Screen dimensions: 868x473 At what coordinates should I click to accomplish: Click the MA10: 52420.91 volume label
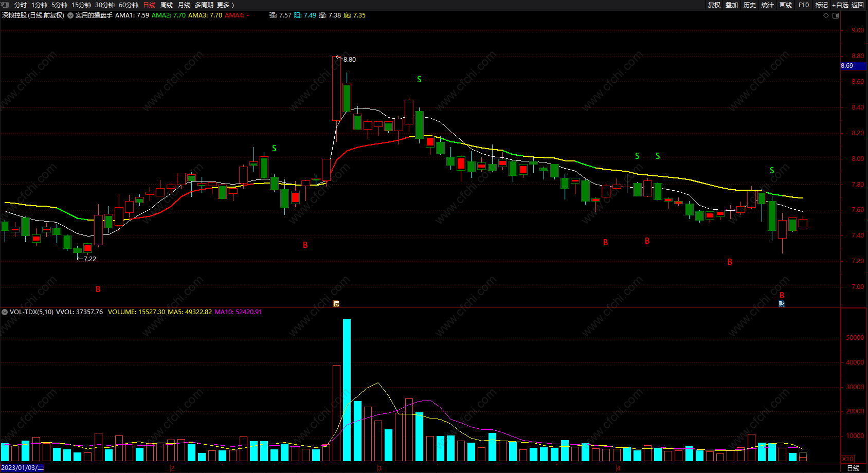click(238, 312)
